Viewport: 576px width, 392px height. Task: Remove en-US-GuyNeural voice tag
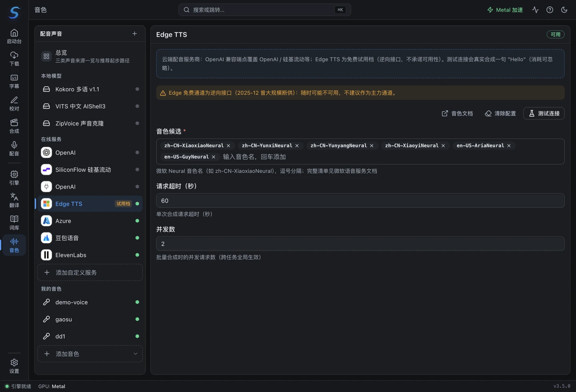click(214, 157)
